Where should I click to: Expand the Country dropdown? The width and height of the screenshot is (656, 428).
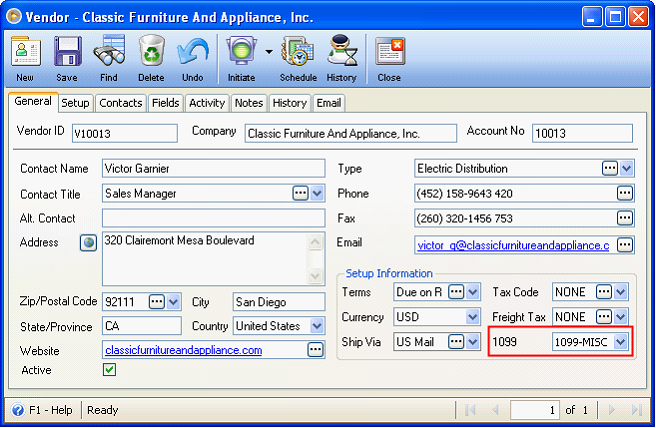click(x=317, y=325)
